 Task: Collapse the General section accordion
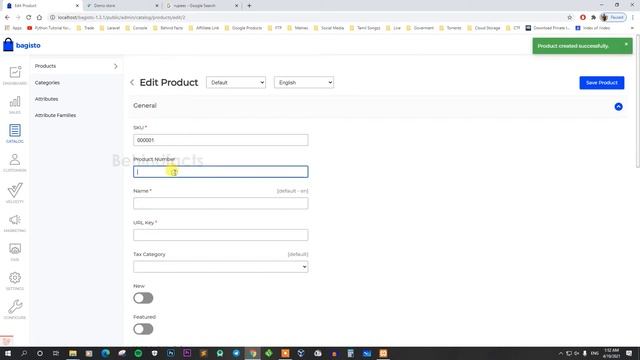point(618,107)
